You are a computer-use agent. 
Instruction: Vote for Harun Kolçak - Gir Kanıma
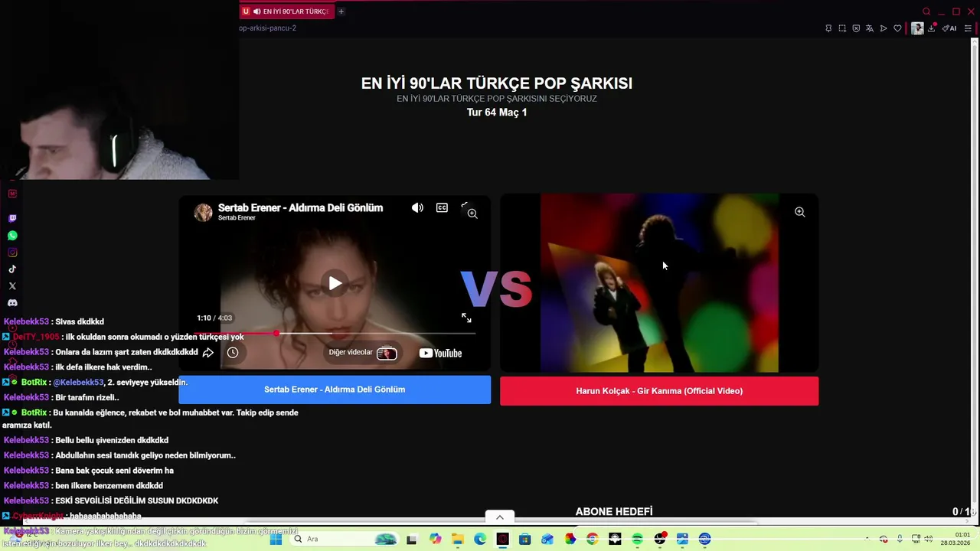click(659, 391)
